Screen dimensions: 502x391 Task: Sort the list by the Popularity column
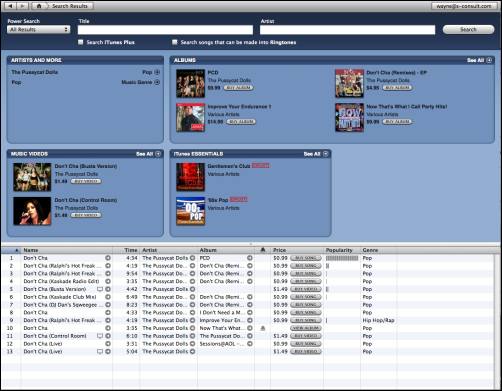(x=342, y=250)
